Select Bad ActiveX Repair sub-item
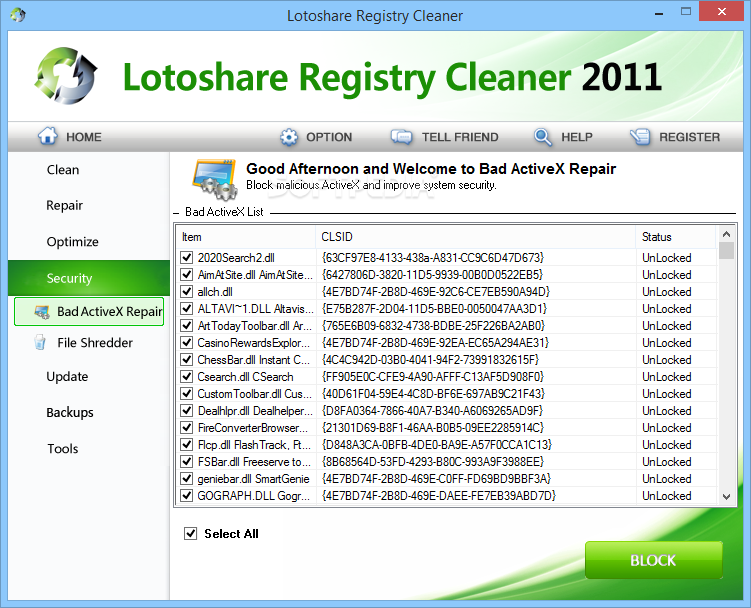This screenshot has height=608, width=751. 89,311
